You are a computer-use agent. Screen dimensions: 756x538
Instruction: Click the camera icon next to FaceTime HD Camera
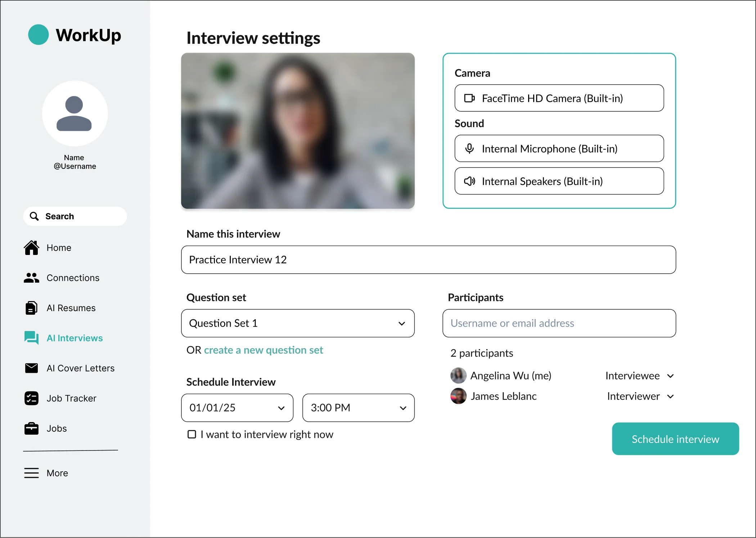469,98
